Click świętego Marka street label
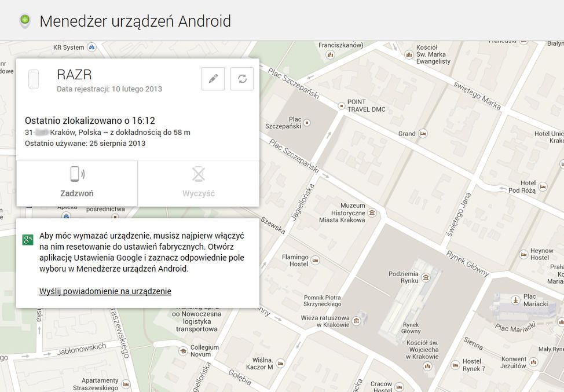This screenshot has height=392, width=564. pos(477,95)
